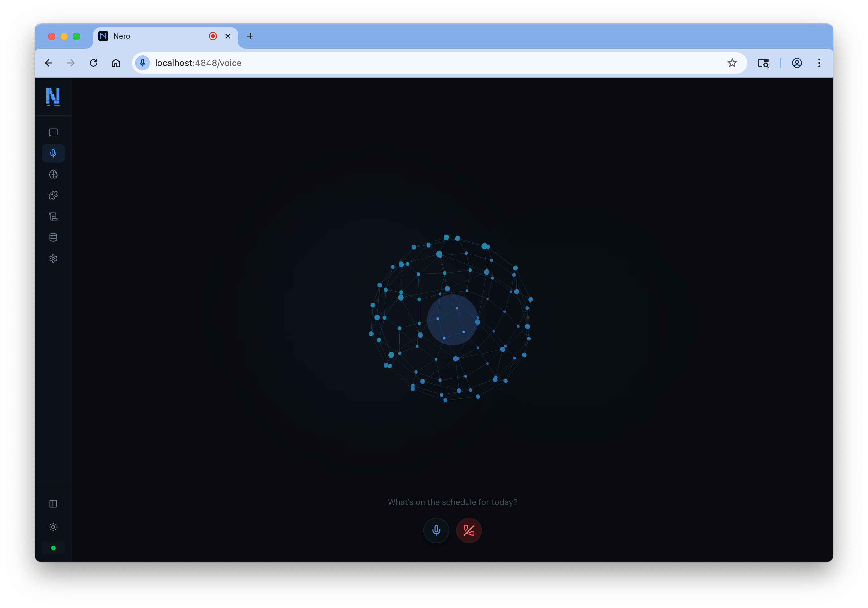Open the puzzle piece plugins page
This screenshot has width=868, height=608.
pos(53,196)
